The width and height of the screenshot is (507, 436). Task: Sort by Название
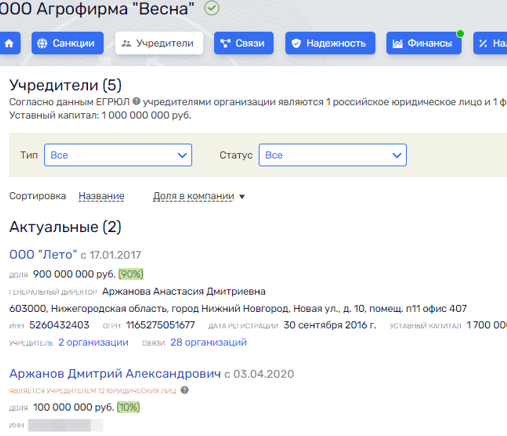[101, 196]
